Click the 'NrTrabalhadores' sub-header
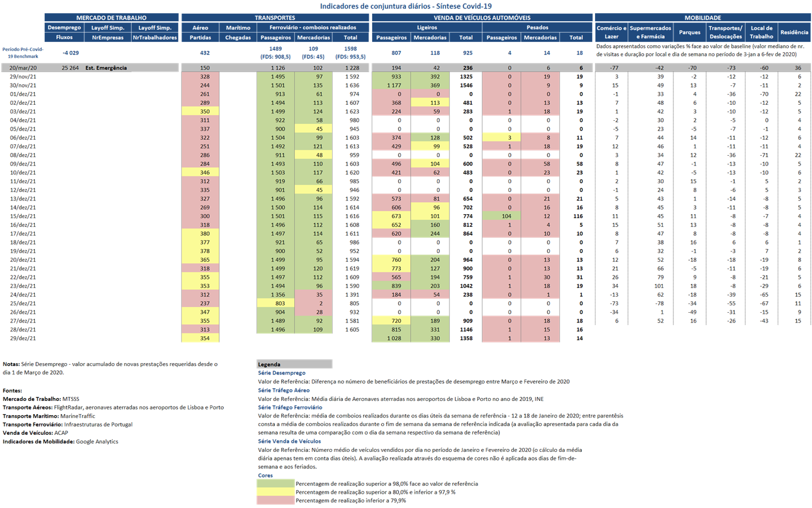 coord(155,37)
